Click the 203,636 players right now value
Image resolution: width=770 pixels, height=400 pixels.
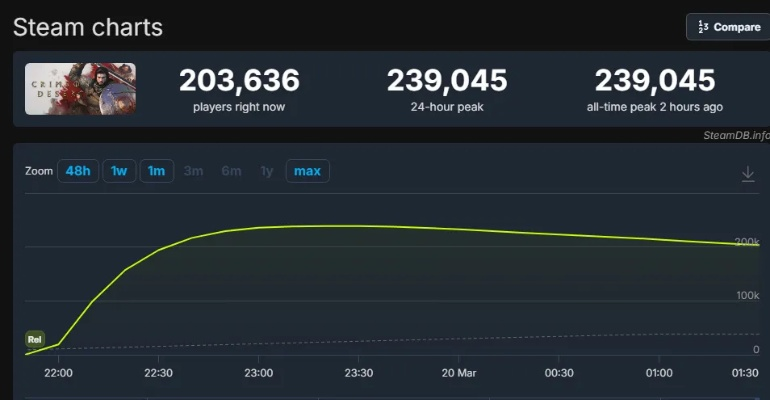(239, 80)
